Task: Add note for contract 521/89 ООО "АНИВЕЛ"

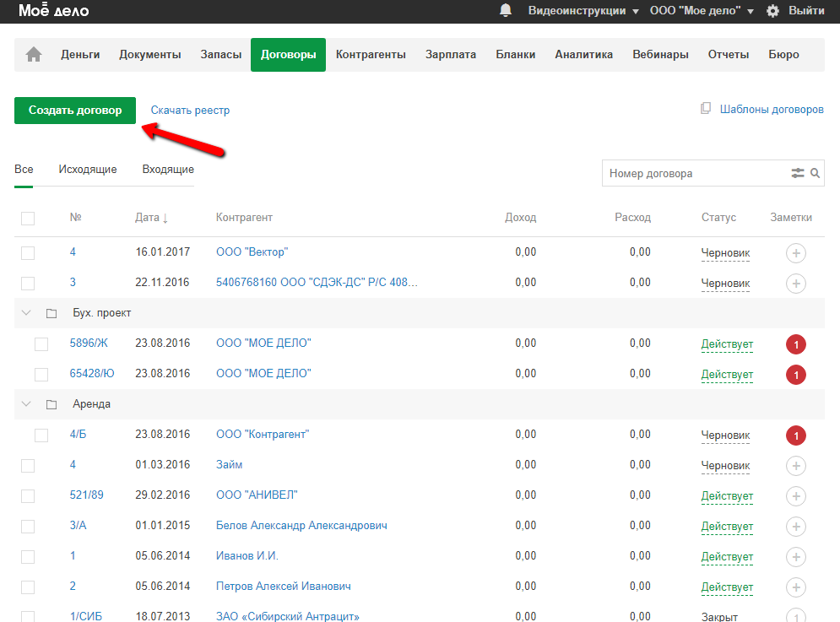Action: (x=795, y=495)
